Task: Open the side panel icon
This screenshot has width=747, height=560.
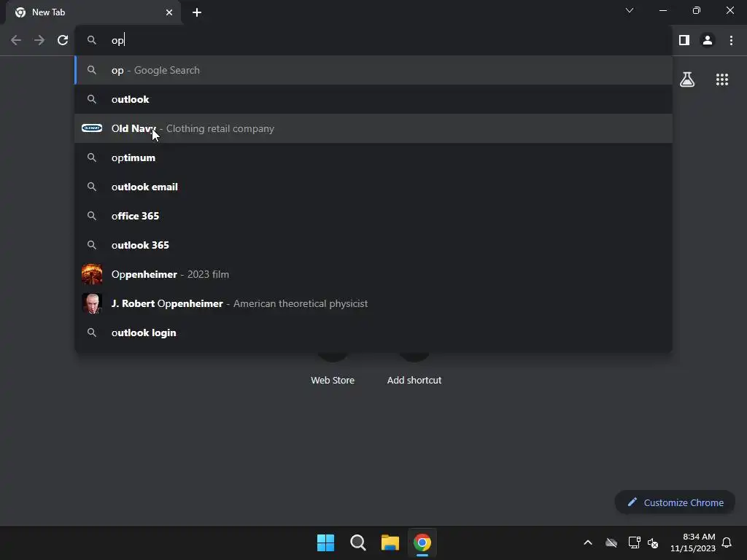Action: click(x=684, y=41)
